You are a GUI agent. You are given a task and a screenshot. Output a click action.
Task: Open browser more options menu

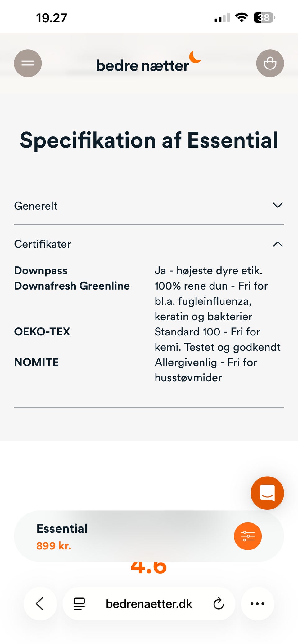tap(257, 604)
